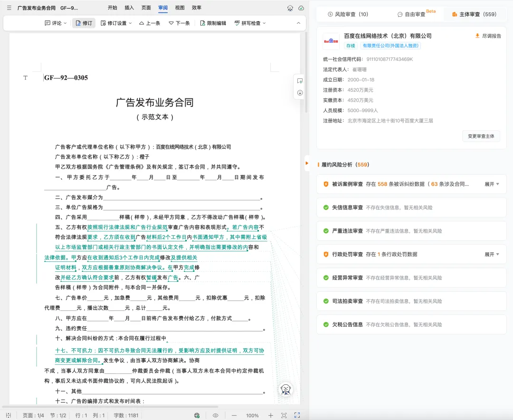513x420 pixels.
Task: Click the cloud sync status icon
Action: tap(301, 8)
